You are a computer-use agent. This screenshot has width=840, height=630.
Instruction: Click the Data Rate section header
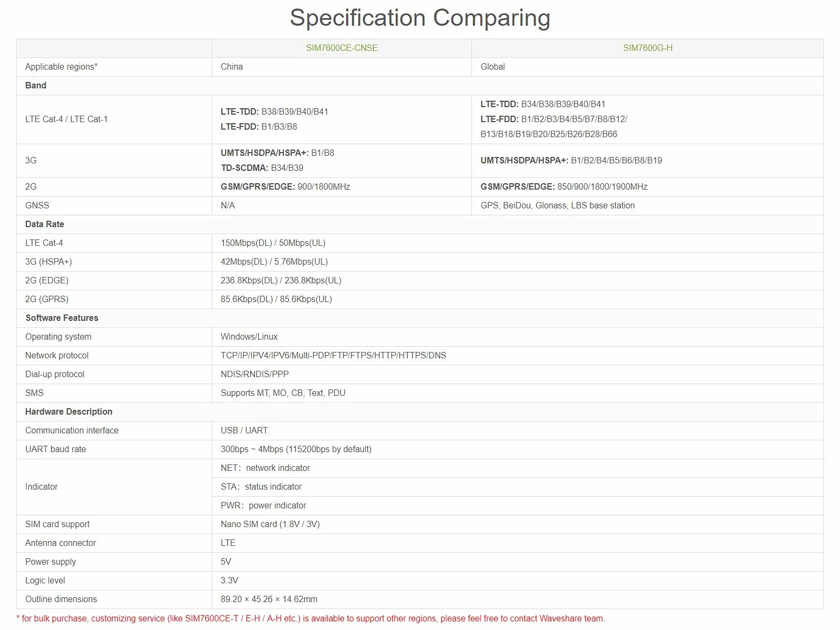(44, 224)
